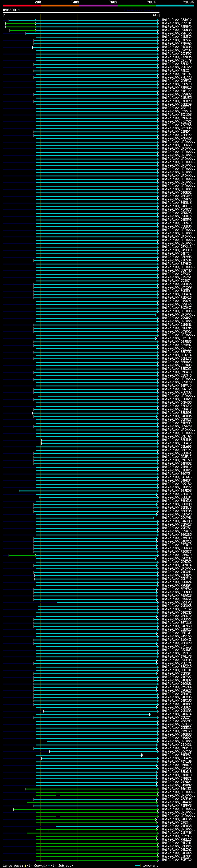The height and width of the screenshot is (868, 197).
Task: Click the UniRef100_Q2PER2 label
Action: [177, 135]
